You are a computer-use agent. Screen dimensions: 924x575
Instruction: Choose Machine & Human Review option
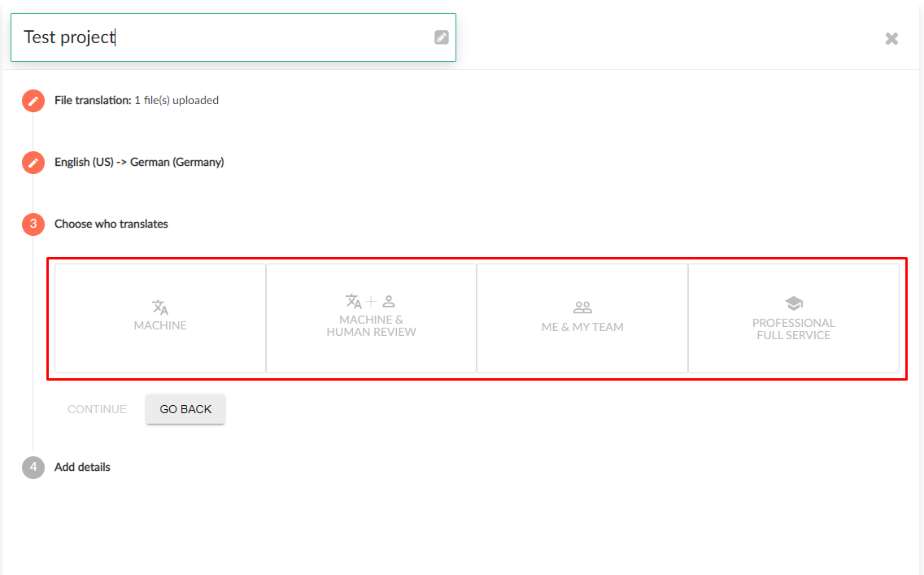(x=371, y=318)
